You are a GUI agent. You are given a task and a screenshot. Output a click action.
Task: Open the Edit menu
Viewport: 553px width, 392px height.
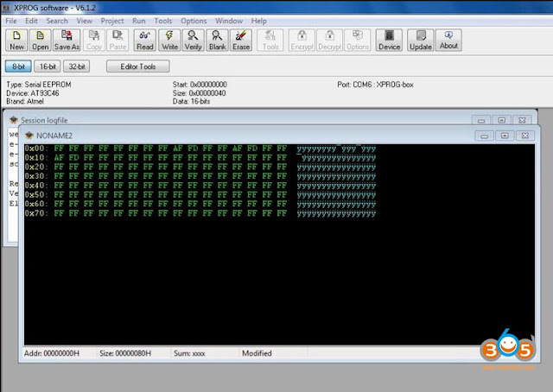[x=31, y=21]
